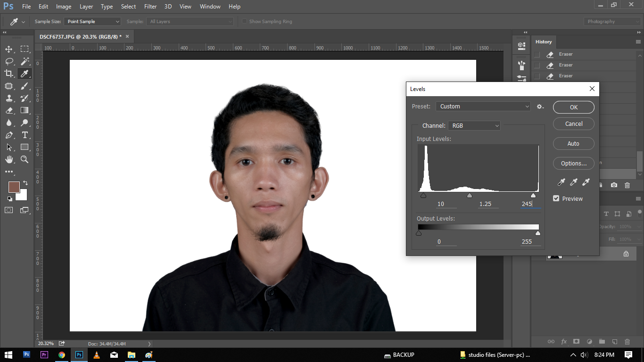Select the Magic Wand tool
The width and height of the screenshot is (644, 362).
(25, 61)
